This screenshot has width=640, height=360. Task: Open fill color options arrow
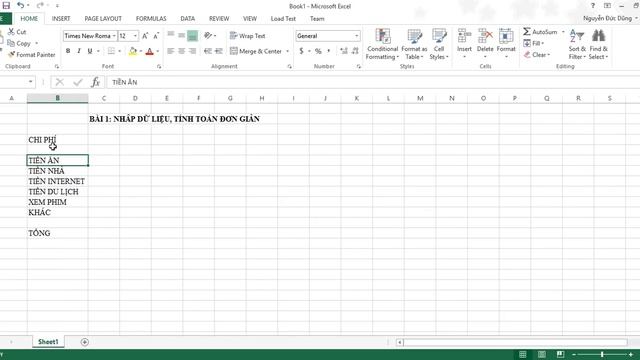tap(140, 51)
